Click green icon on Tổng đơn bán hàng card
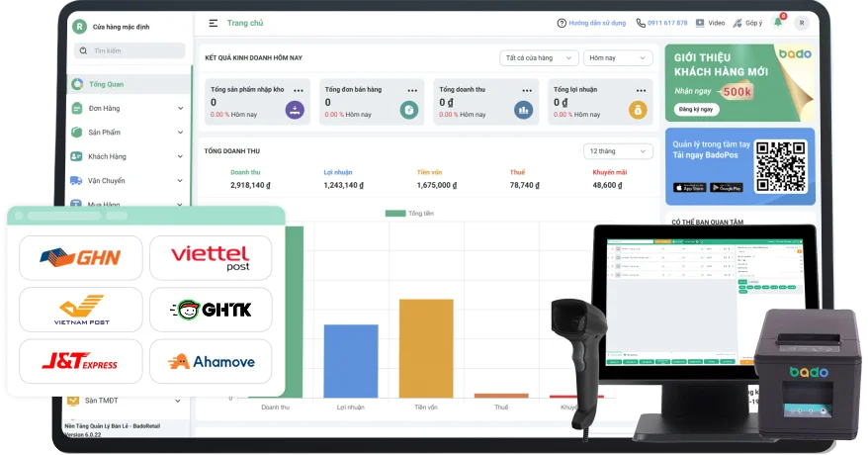The height and width of the screenshot is (455, 868). click(x=409, y=110)
